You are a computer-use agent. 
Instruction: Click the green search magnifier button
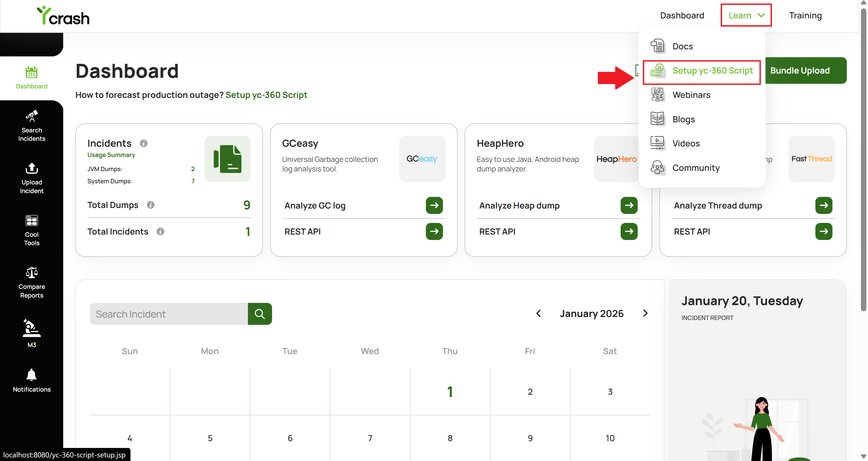(x=260, y=314)
